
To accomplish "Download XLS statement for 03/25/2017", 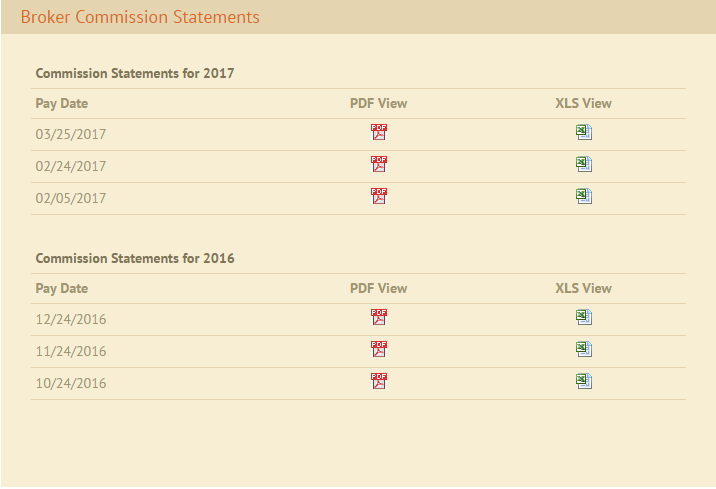I will click(x=584, y=132).
